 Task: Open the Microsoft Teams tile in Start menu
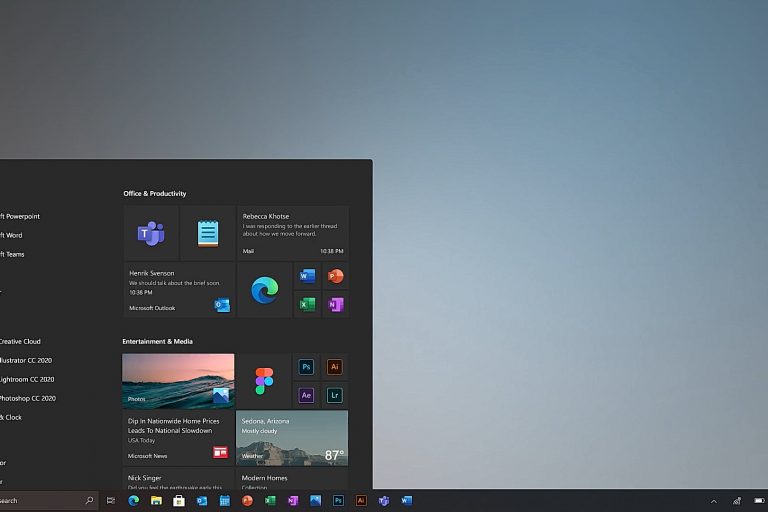pos(151,233)
